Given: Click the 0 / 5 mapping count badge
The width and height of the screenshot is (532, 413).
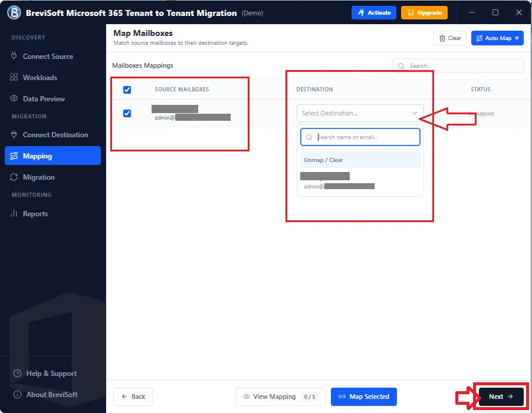Looking at the screenshot, I should pyautogui.click(x=310, y=397).
